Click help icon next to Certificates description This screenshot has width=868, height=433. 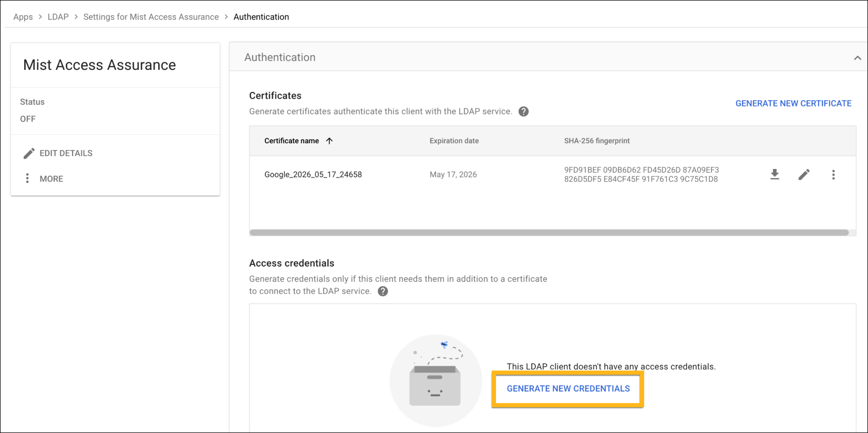[523, 111]
